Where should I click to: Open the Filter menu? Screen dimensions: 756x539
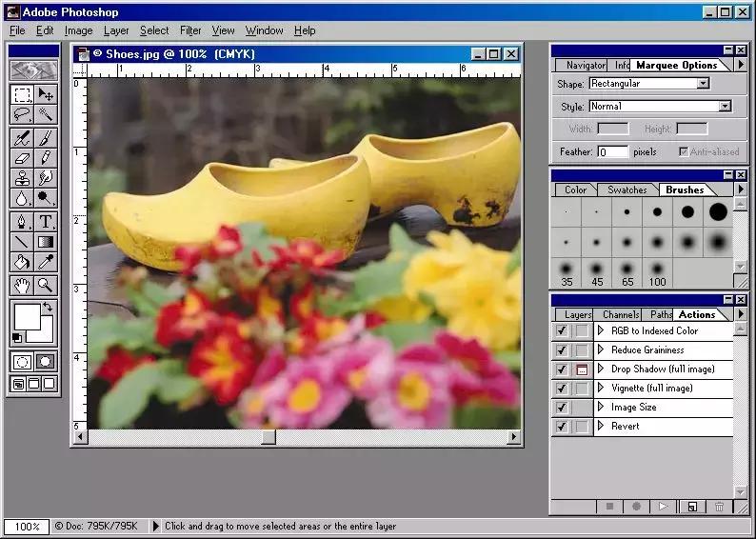pyautogui.click(x=190, y=30)
